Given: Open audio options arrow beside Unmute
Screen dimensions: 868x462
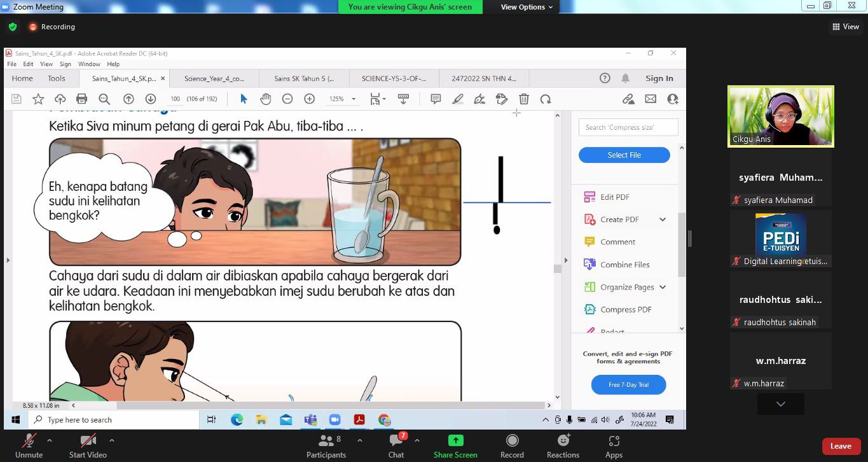Looking at the screenshot, I should coord(50,440).
